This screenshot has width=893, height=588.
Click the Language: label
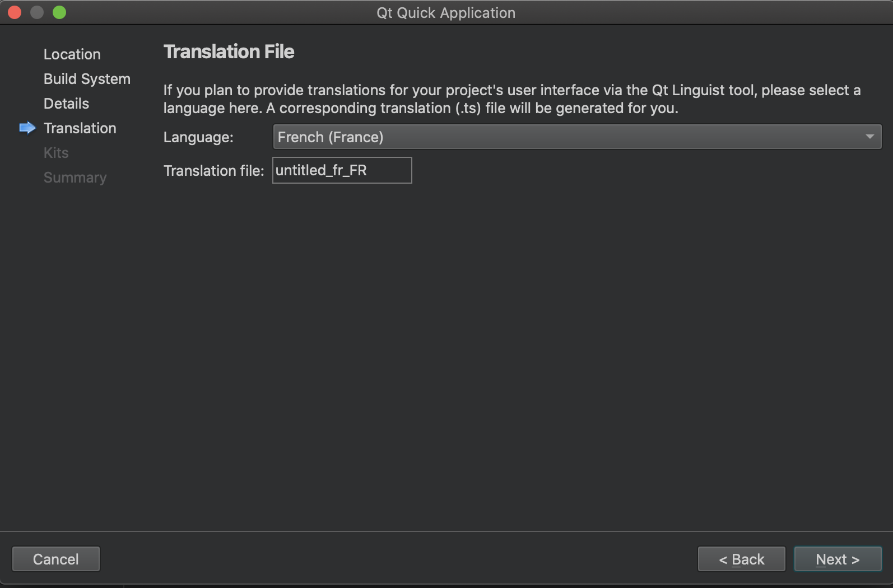click(198, 137)
